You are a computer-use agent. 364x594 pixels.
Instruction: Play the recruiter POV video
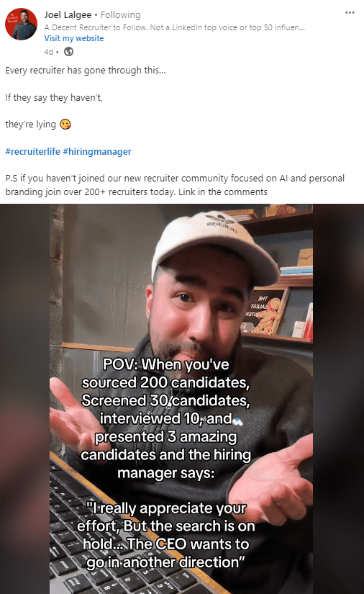click(181, 399)
